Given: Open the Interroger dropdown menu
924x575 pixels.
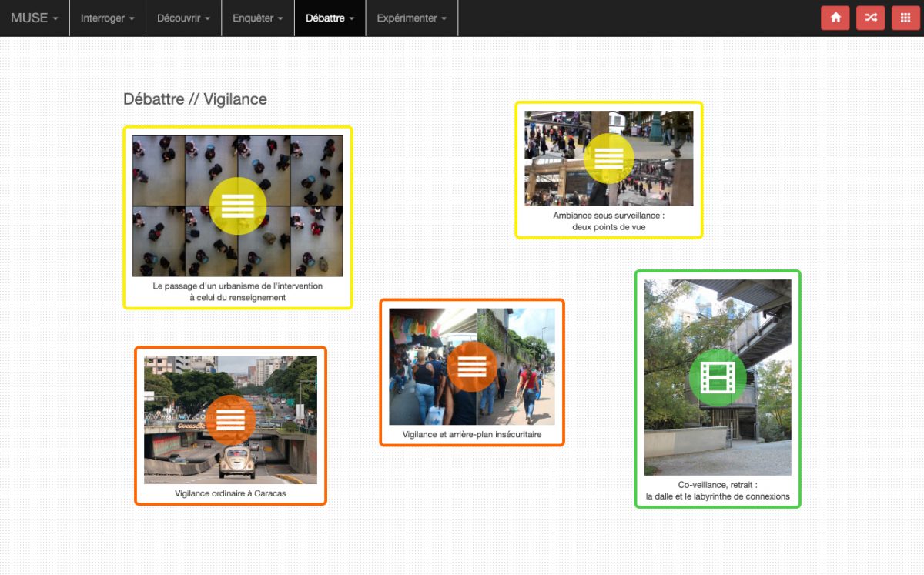Looking at the screenshot, I should [107, 18].
